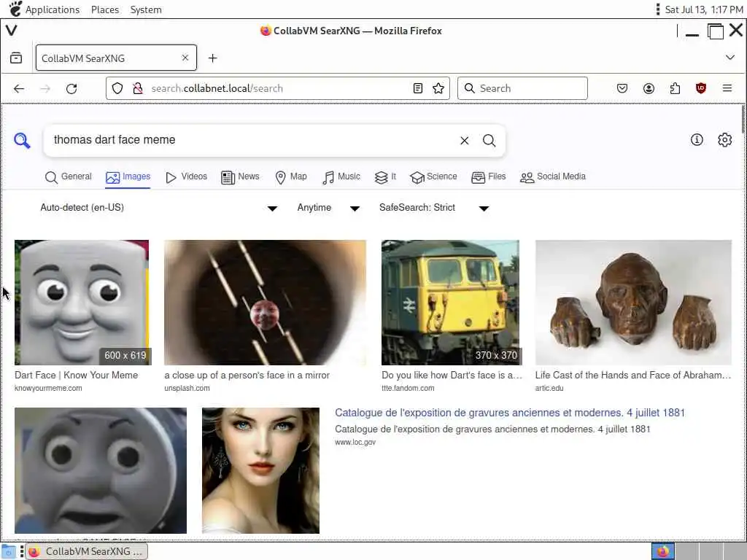
Task: Click the page vertical scrollbar
Action: pos(743,120)
